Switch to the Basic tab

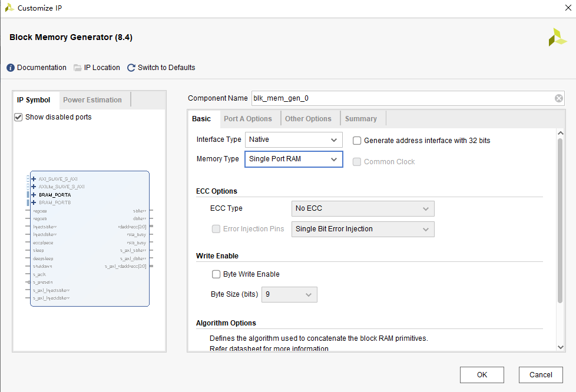pyautogui.click(x=201, y=119)
